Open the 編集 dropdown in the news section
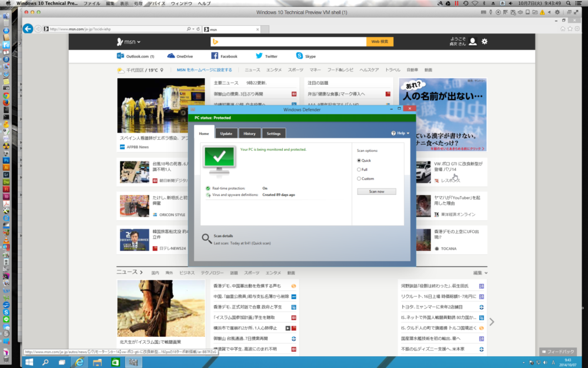Viewport: 588px width, 368px height. (480, 273)
